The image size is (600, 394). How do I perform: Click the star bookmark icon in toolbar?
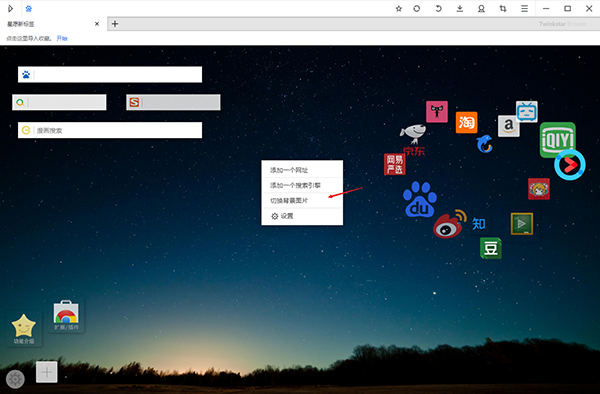[x=399, y=8]
